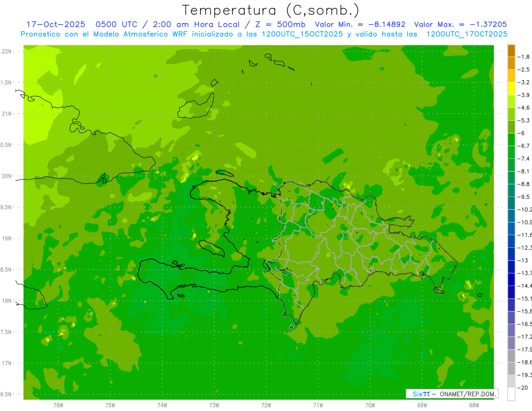Pick the teal swatch between -9.5 and -10.2
The height and width of the screenshot is (411, 532).
511,203
